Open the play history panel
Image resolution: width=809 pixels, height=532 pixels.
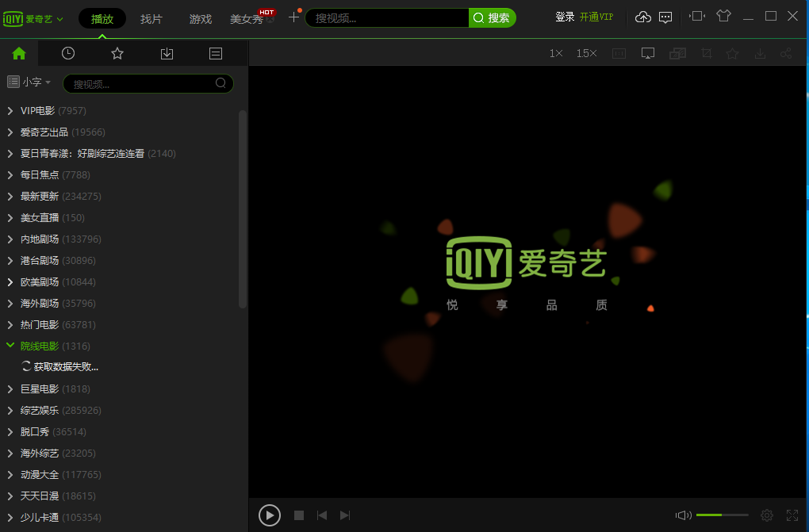pyautogui.click(x=67, y=53)
